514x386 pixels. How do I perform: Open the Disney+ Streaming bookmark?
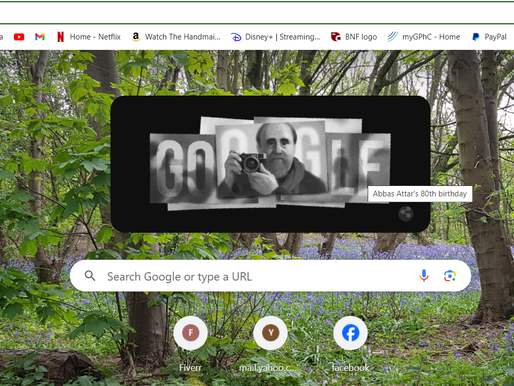coord(276,37)
